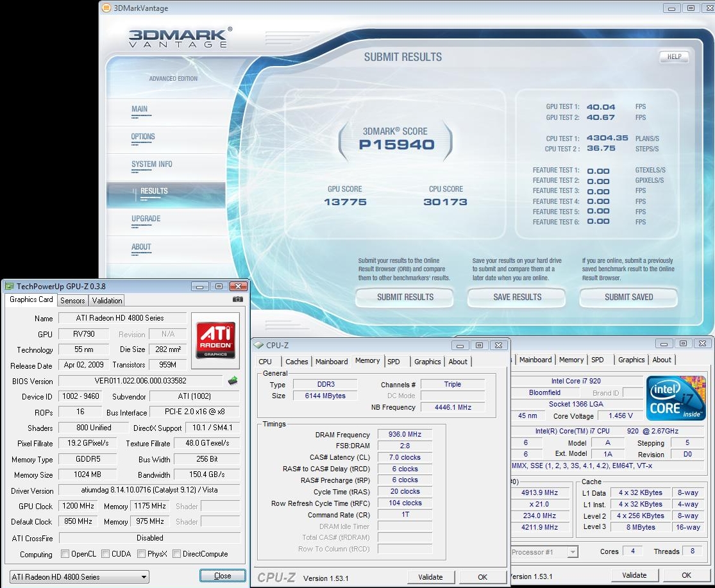This screenshot has height=588, width=715.
Task: Open the Validation tab in GPU-Z
Action: [107, 300]
